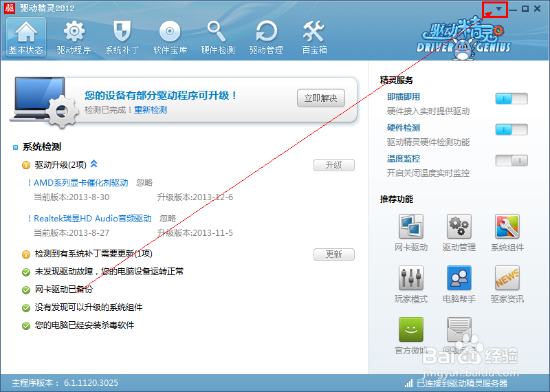
Task: Click the 您的电脑已经安装杀毒软件 text
Action: [84, 325]
